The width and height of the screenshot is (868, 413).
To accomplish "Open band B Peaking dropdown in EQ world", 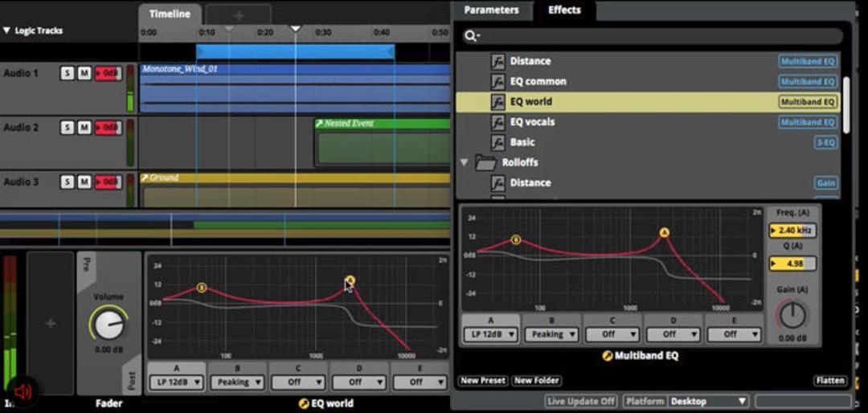I will pyautogui.click(x=237, y=382).
